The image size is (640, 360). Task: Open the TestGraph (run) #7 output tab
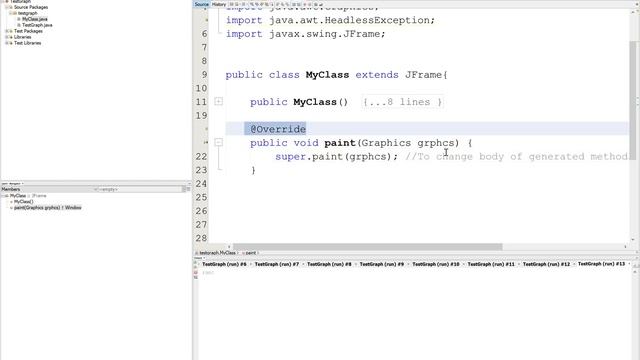(277, 264)
